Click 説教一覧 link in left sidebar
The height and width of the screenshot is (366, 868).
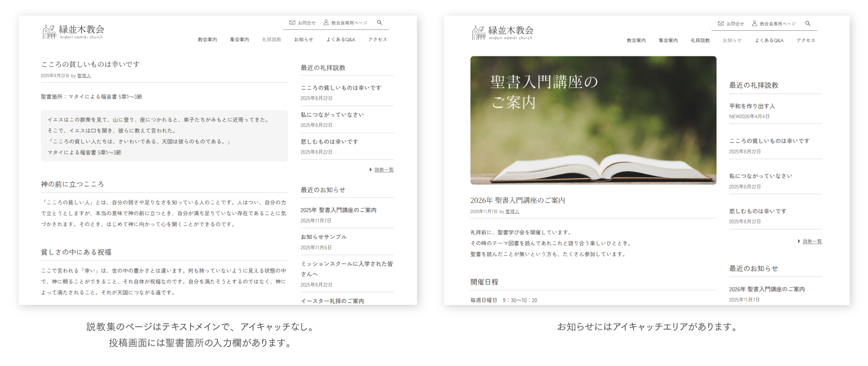[384, 170]
